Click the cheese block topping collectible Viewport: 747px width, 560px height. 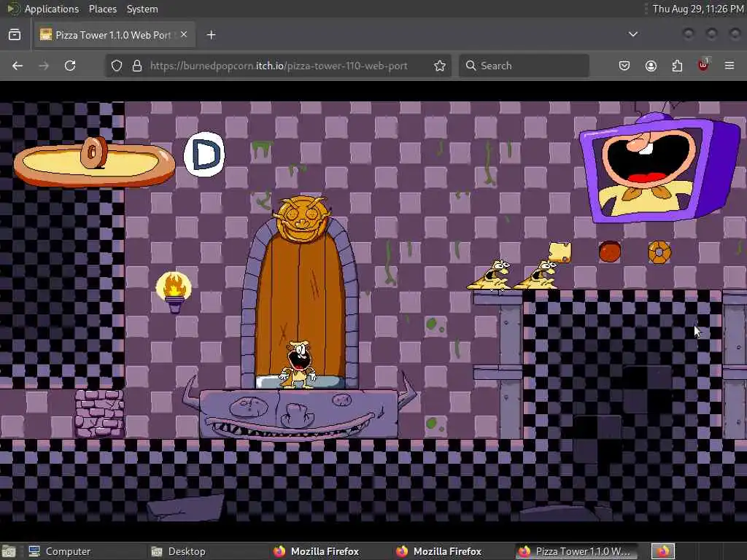click(x=560, y=252)
